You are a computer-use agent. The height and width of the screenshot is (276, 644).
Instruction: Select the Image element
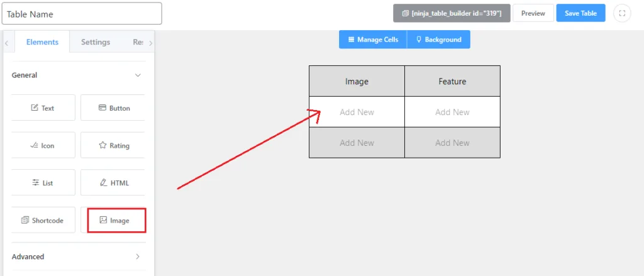116,220
